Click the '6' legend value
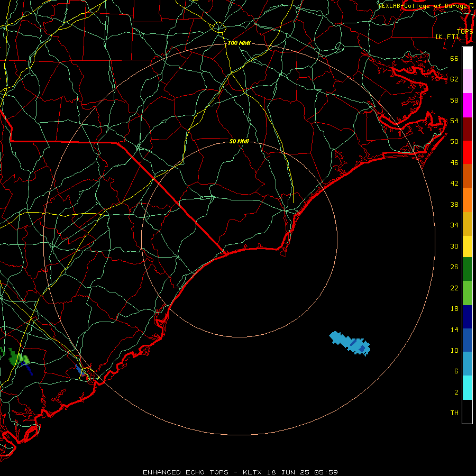 [456, 371]
